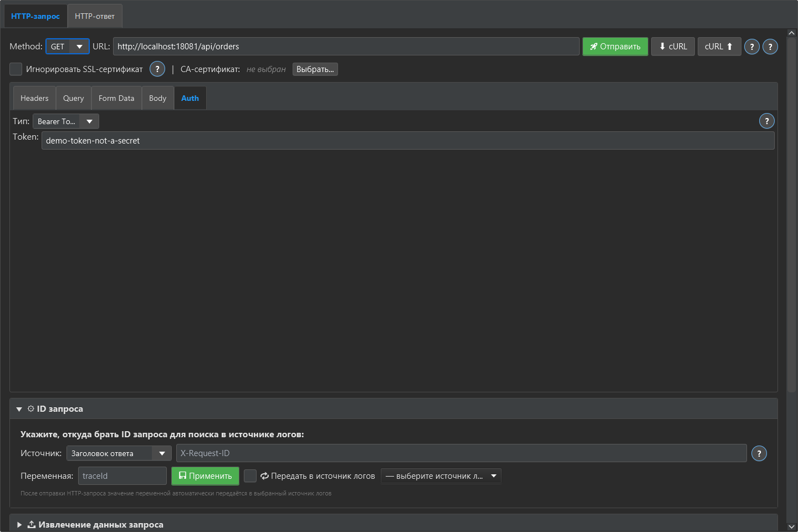Image resolution: width=798 pixels, height=532 pixels.
Task: Switch to the HTTP-ответ tab
Action: point(95,16)
